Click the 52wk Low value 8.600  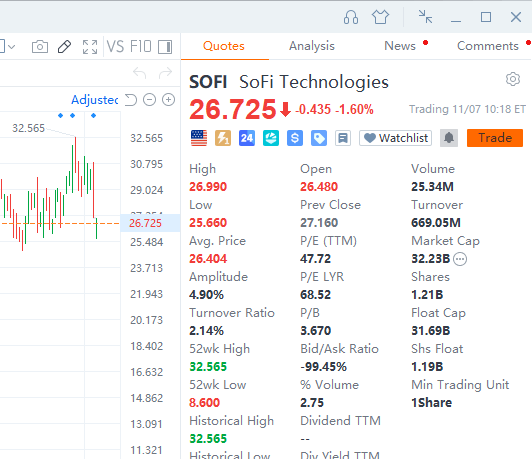[x=205, y=403]
